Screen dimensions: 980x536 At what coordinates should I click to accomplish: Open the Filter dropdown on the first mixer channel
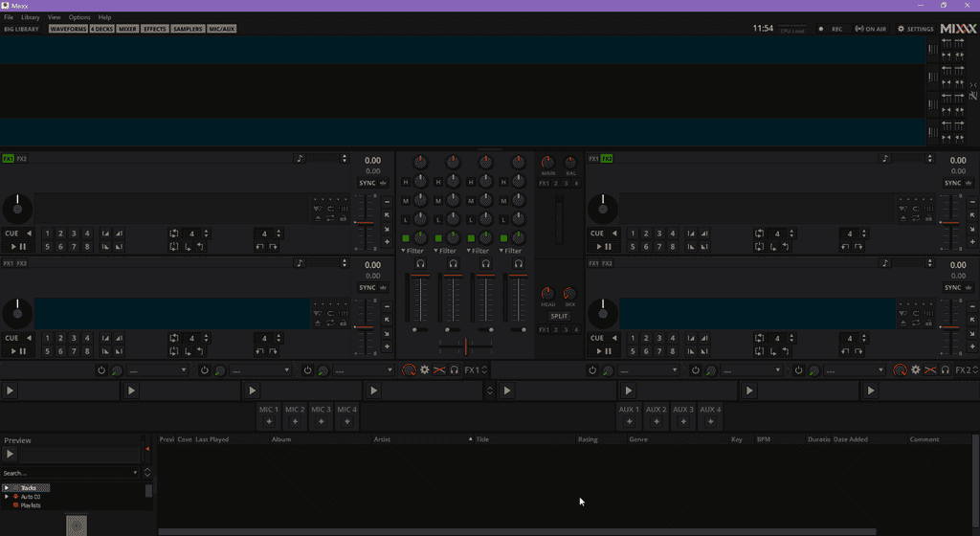click(412, 251)
